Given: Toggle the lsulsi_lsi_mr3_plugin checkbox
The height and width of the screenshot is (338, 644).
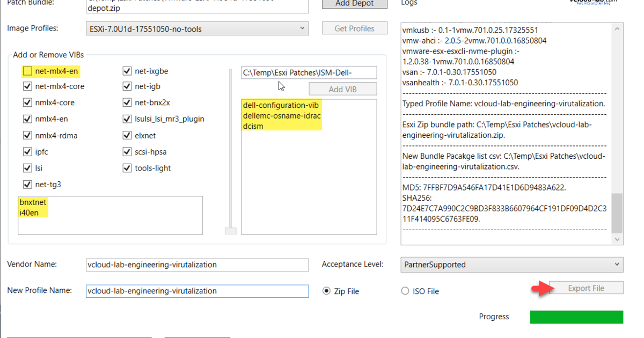Looking at the screenshot, I should 127,119.
